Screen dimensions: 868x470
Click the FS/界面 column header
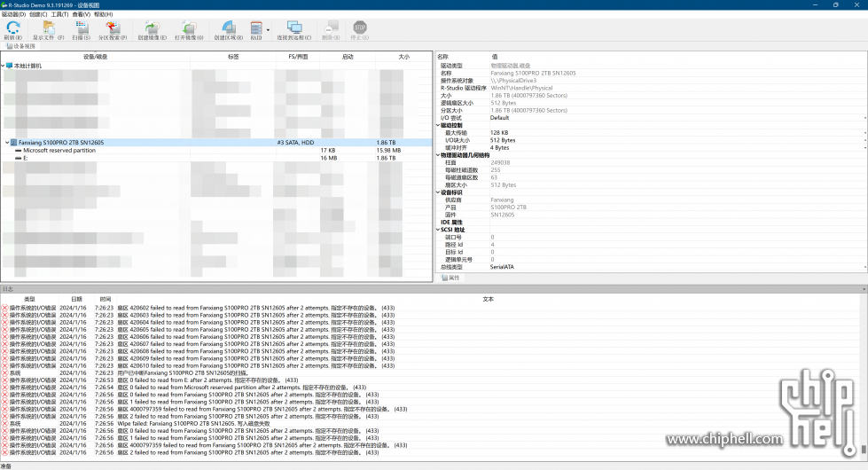(x=298, y=57)
